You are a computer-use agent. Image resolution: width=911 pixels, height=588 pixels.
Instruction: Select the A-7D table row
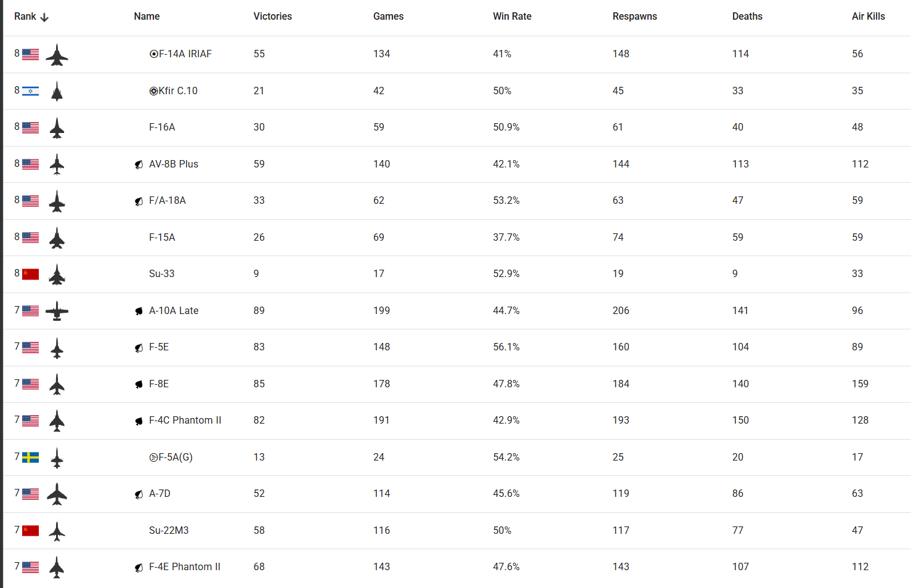(457, 494)
